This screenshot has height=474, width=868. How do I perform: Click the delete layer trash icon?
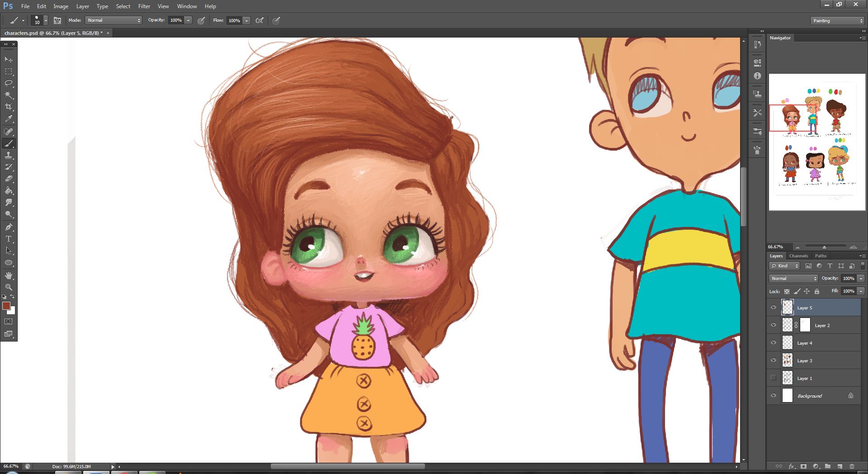point(852,466)
